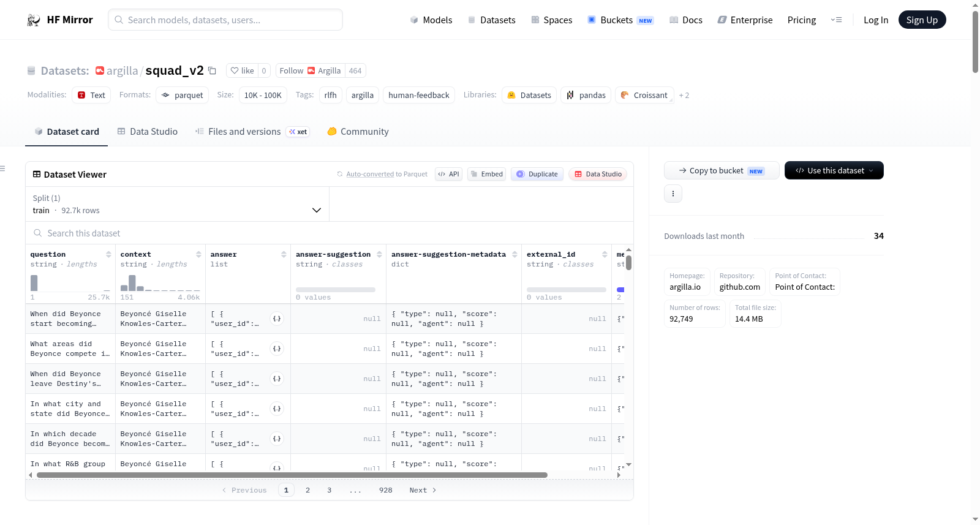Expand the answer cell in the 'In what city and state' row
The height and width of the screenshot is (525, 980).
point(277,409)
